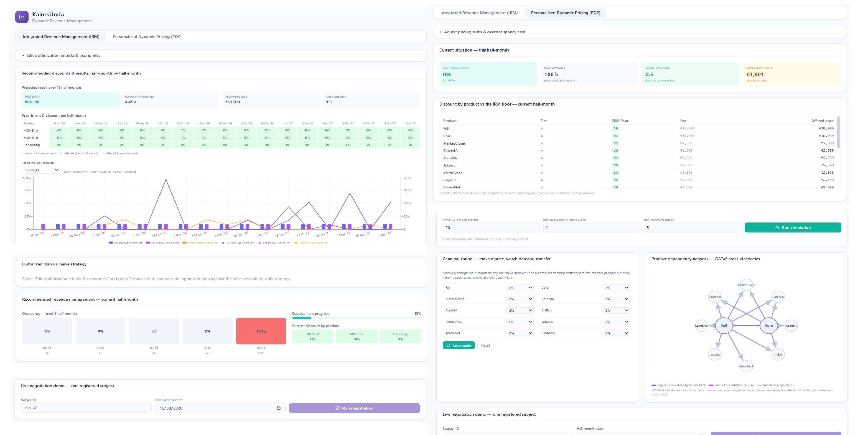This screenshot has height=435, width=868.
Task: Click the calendar icon in Half-month start field
Action: (x=279, y=408)
